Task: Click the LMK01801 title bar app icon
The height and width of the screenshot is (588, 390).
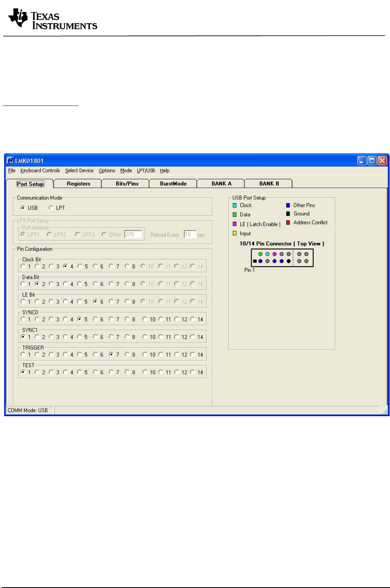Action: [10, 160]
